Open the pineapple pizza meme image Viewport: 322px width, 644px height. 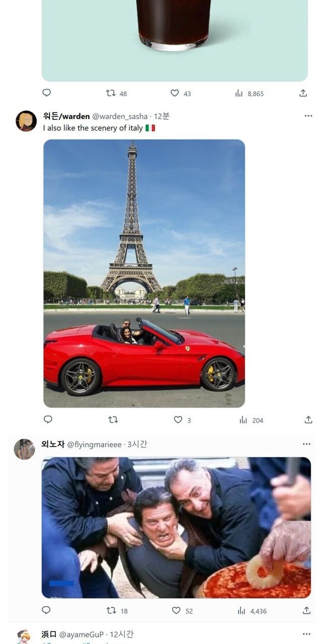pyautogui.click(x=176, y=527)
